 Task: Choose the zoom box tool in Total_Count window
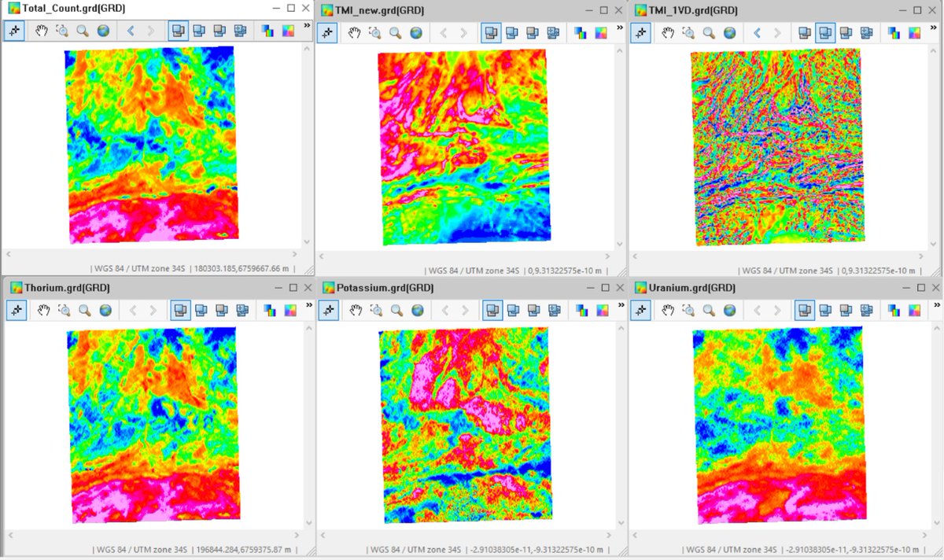63,31
